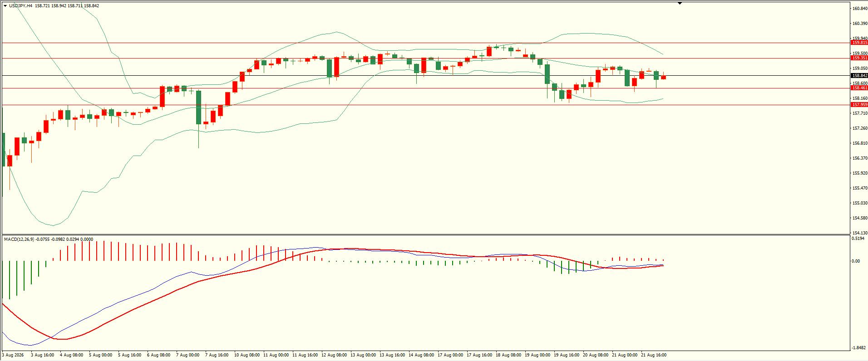Click MACD scale value 0.5194
The width and height of the screenshot is (868, 361).
tap(858, 239)
